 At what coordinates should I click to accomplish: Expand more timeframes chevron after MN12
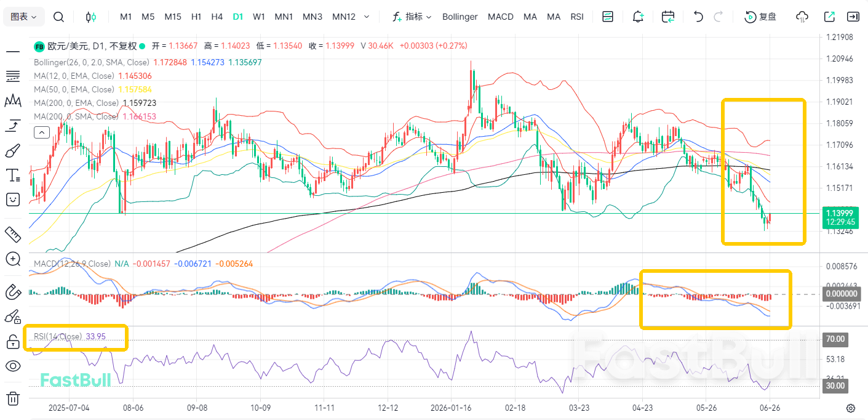click(367, 17)
